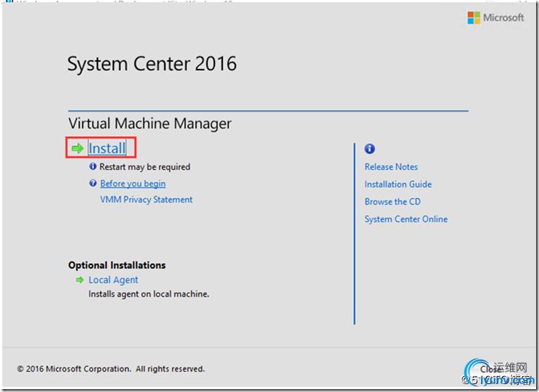Click the Microsoft logo
The width and height of the screenshot is (539, 392).
tap(495, 17)
